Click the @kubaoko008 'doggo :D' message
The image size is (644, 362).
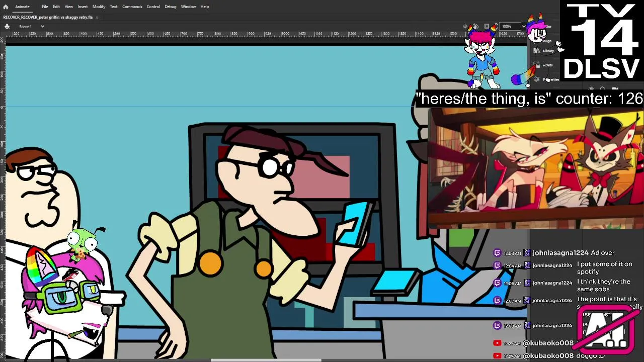click(549, 355)
